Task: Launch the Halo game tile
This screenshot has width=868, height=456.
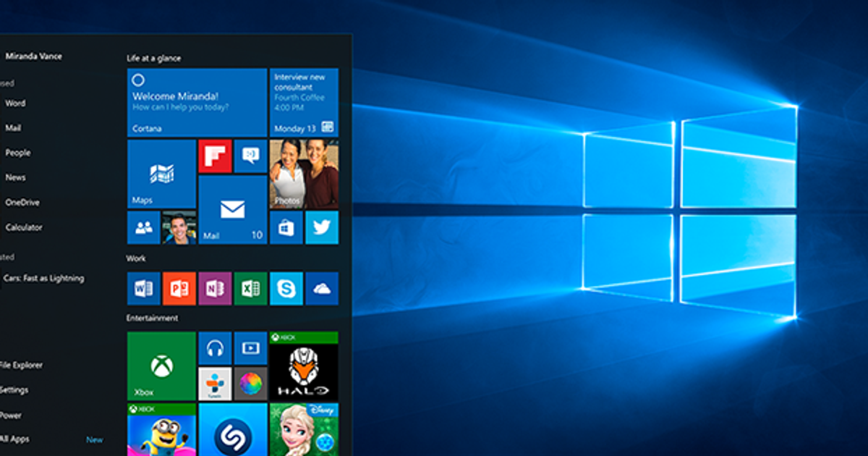Action: tap(304, 366)
